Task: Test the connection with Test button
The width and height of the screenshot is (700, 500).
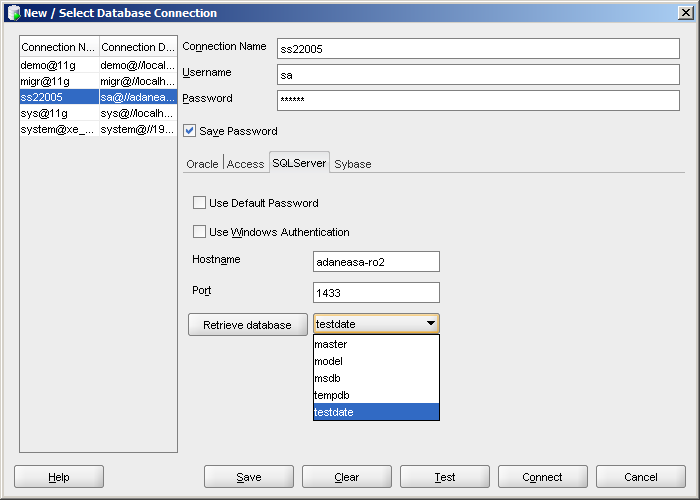Action: 445,477
